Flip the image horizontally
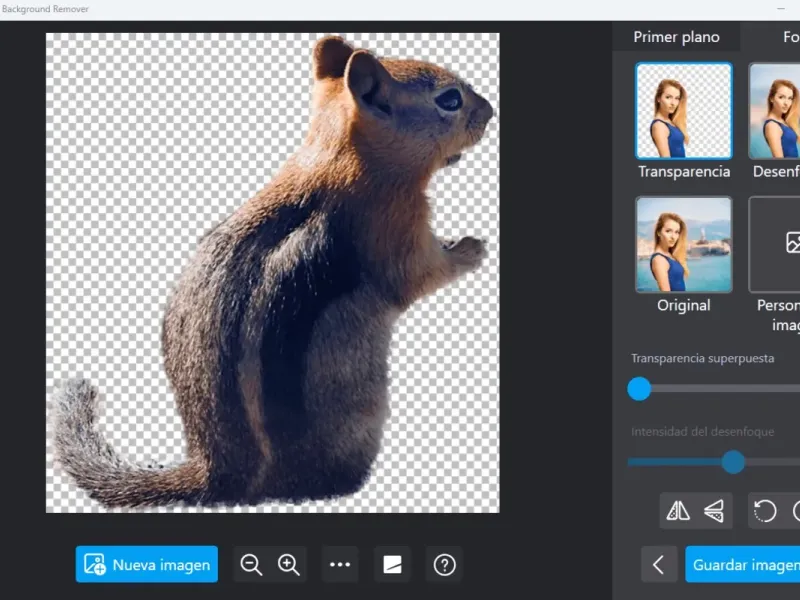 pyautogui.click(x=678, y=511)
